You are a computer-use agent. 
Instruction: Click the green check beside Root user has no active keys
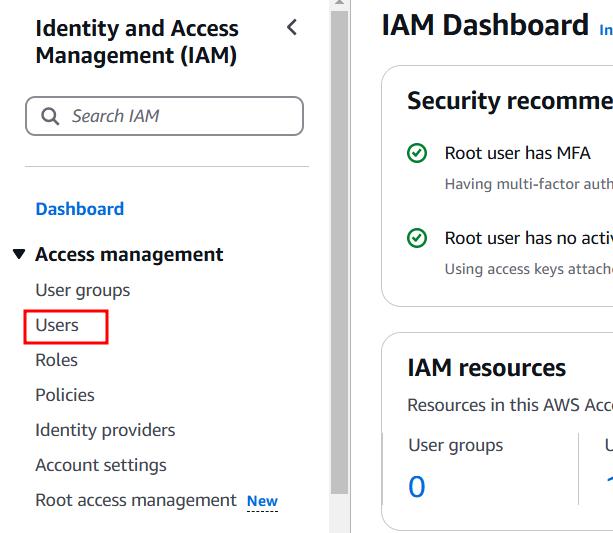point(417,239)
